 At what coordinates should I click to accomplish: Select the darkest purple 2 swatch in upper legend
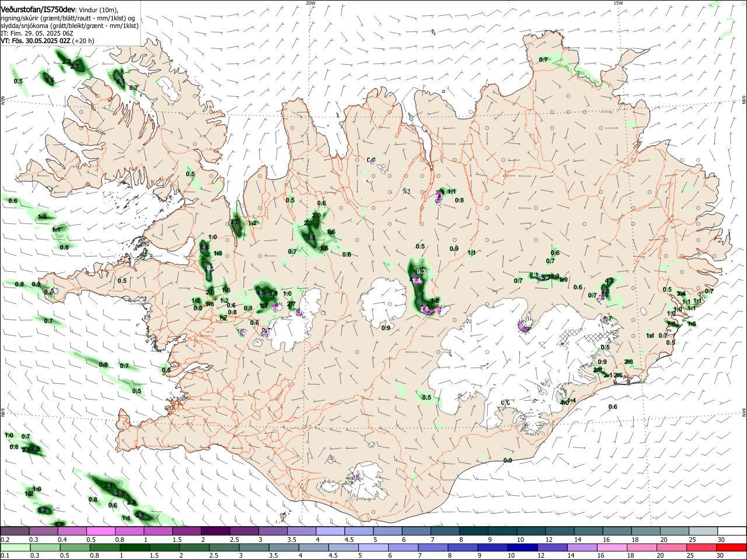pos(215,531)
